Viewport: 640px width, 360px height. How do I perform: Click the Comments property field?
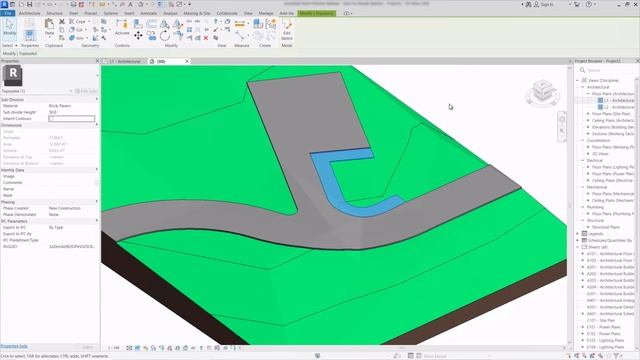72,182
